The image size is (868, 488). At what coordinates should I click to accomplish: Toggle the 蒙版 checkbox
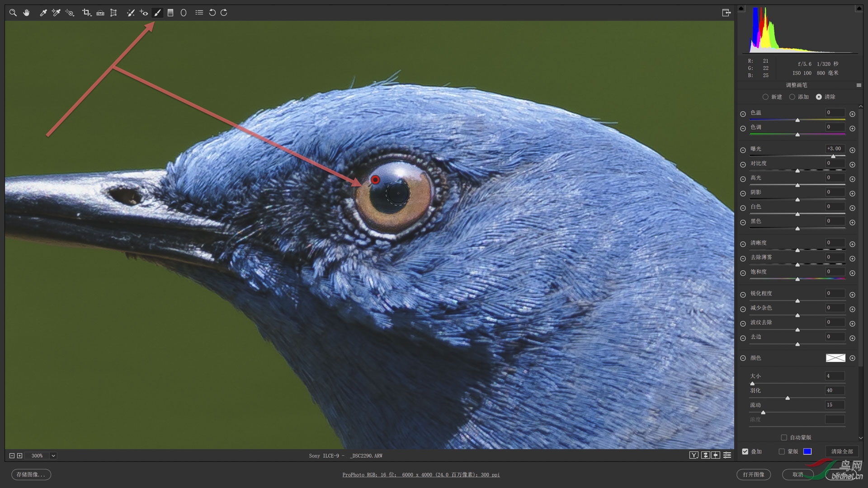click(x=782, y=451)
